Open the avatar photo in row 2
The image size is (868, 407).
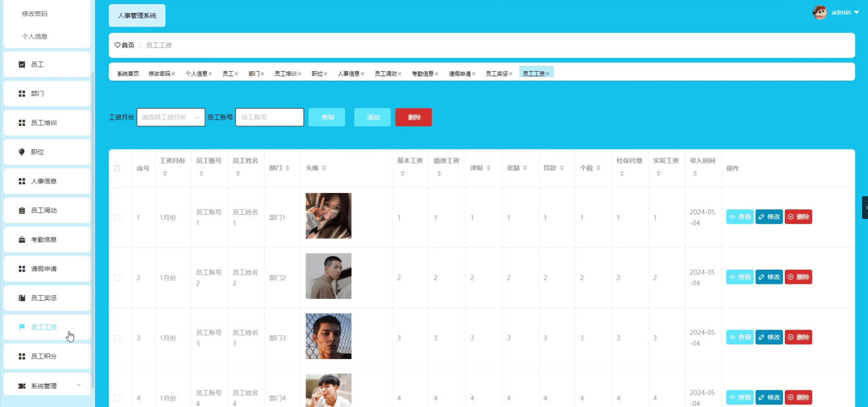[x=328, y=276]
